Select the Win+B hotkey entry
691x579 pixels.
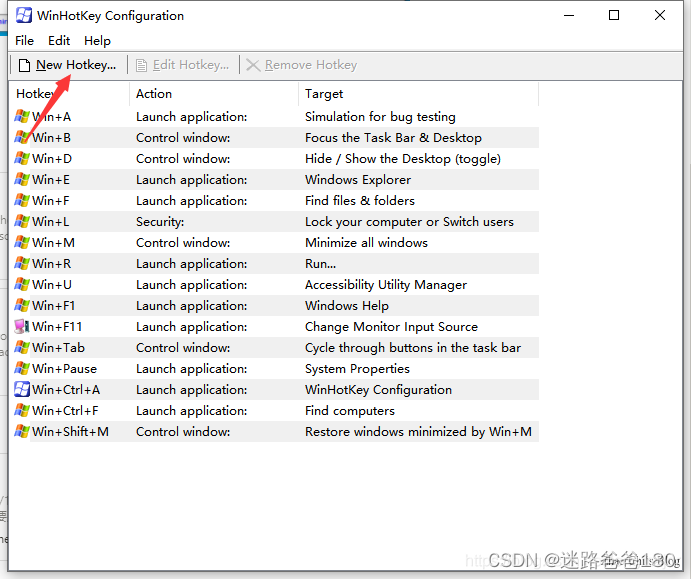(51, 138)
